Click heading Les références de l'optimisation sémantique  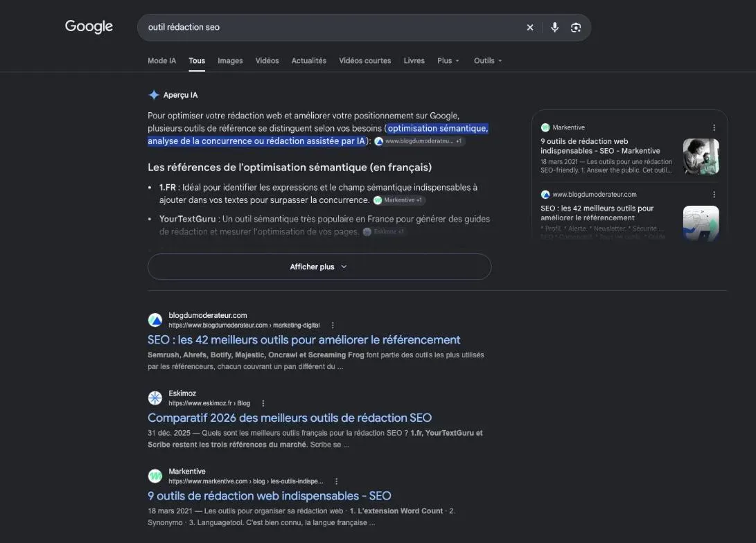pos(289,167)
